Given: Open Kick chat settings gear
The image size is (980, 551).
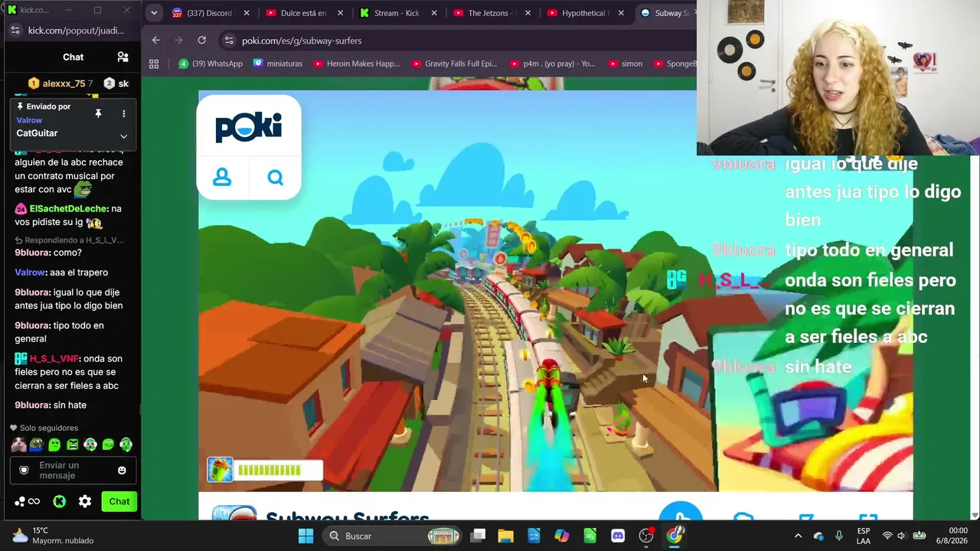Looking at the screenshot, I should coord(85,501).
